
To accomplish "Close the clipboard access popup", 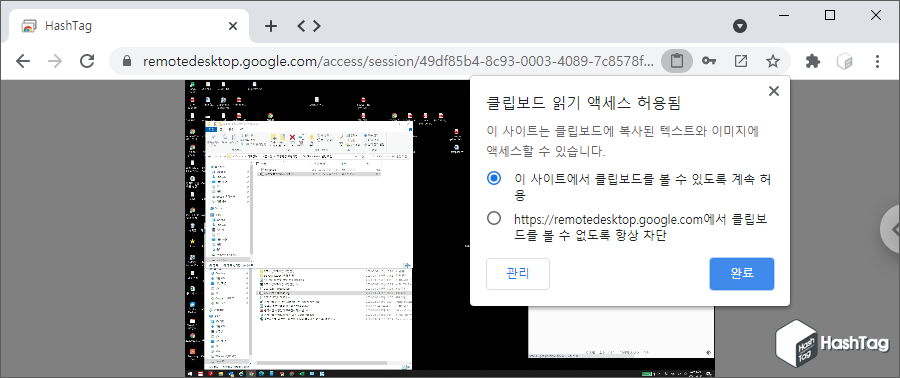I will pos(774,91).
